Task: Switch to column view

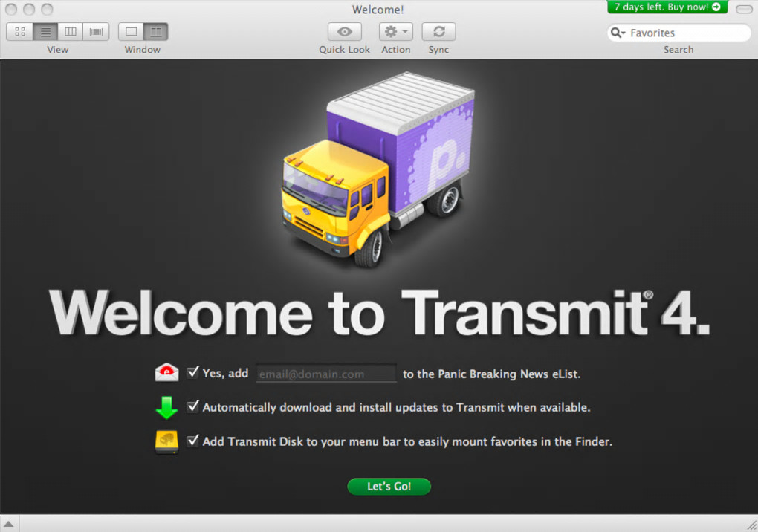Action: (x=71, y=32)
